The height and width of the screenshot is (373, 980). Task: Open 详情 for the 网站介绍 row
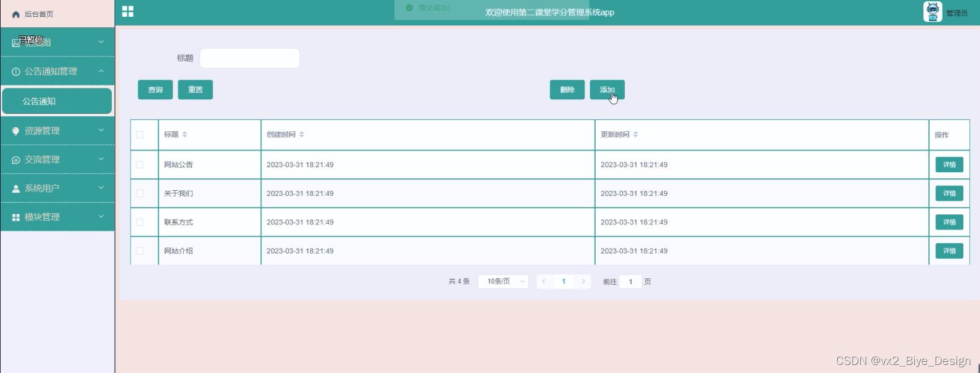click(x=950, y=251)
